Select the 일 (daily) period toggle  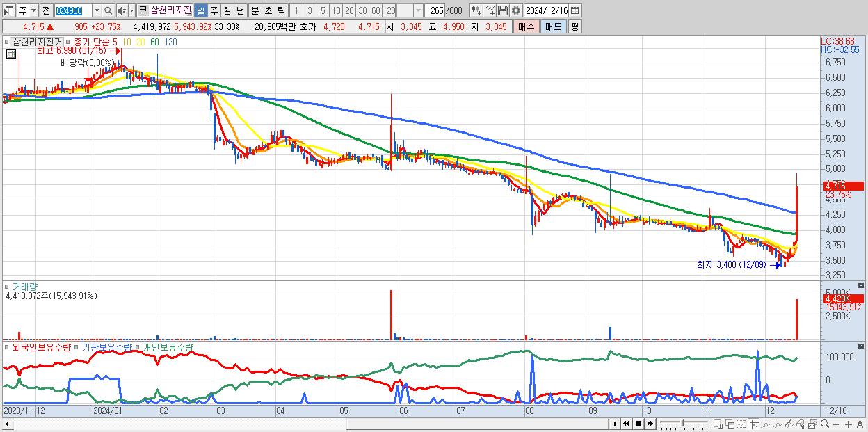click(200, 10)
